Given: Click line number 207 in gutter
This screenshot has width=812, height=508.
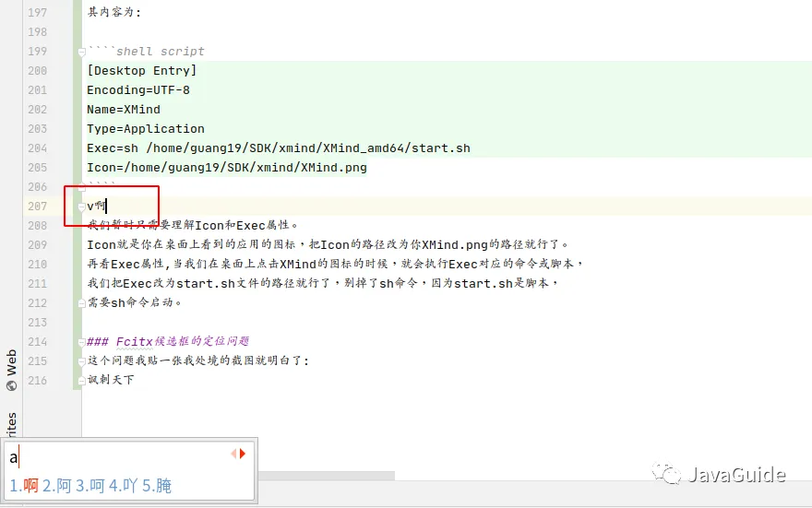Looking at the screenshot, I should click(37, 207).
